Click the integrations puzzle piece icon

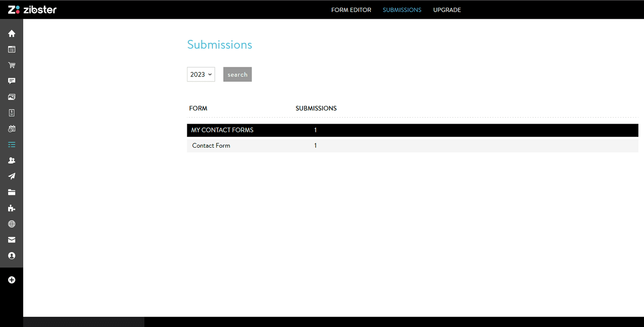coord(12,208)
